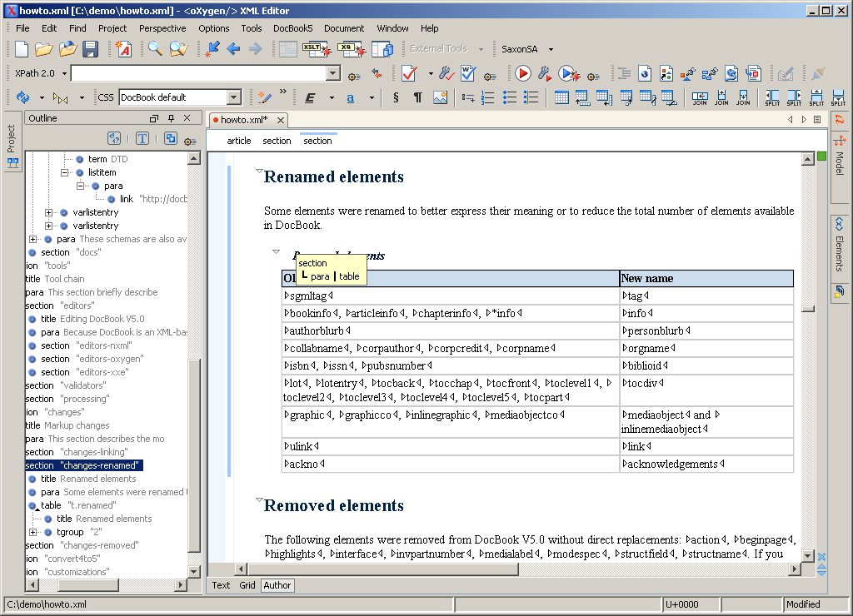
Task: Toggle paragraph marks display icon
Action: pos(417,97)
